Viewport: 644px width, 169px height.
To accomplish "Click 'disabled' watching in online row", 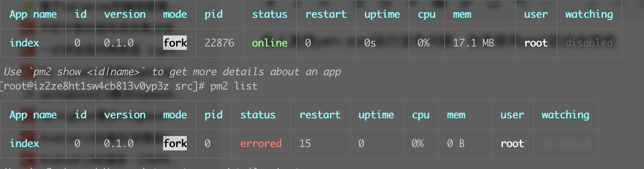I will tap(589, 43).
